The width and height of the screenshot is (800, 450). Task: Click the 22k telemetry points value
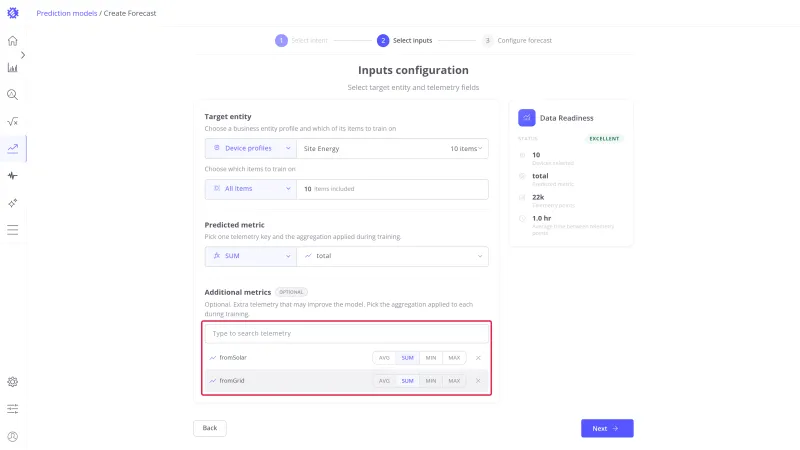click(x=538, y=197)
